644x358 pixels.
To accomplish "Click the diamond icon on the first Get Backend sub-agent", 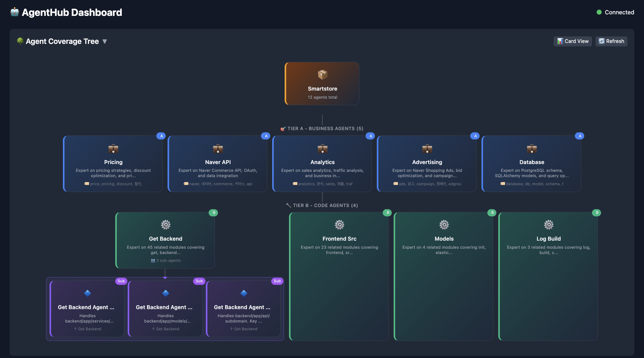I will [88, 293].
